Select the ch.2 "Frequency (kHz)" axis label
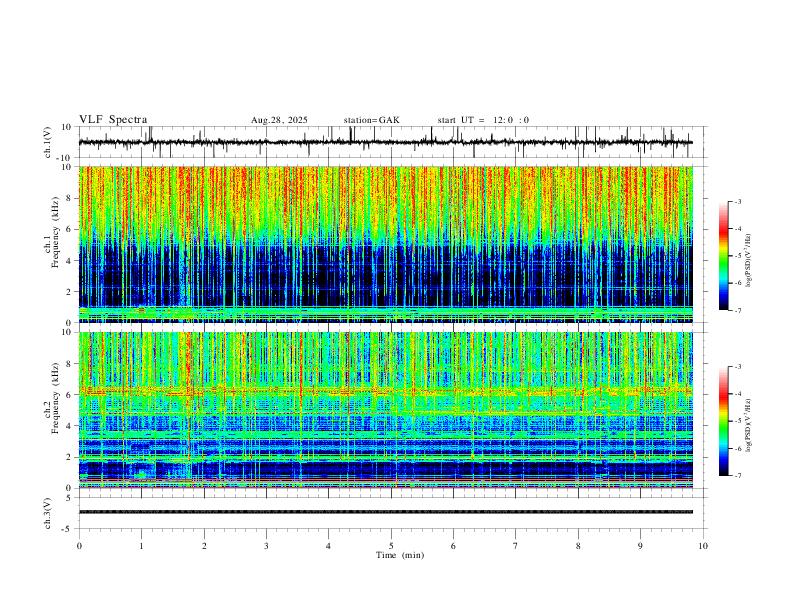 point(56,399)
